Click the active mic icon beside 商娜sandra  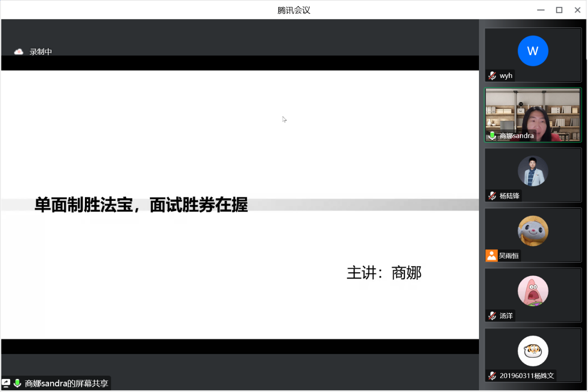coord(492,136)
